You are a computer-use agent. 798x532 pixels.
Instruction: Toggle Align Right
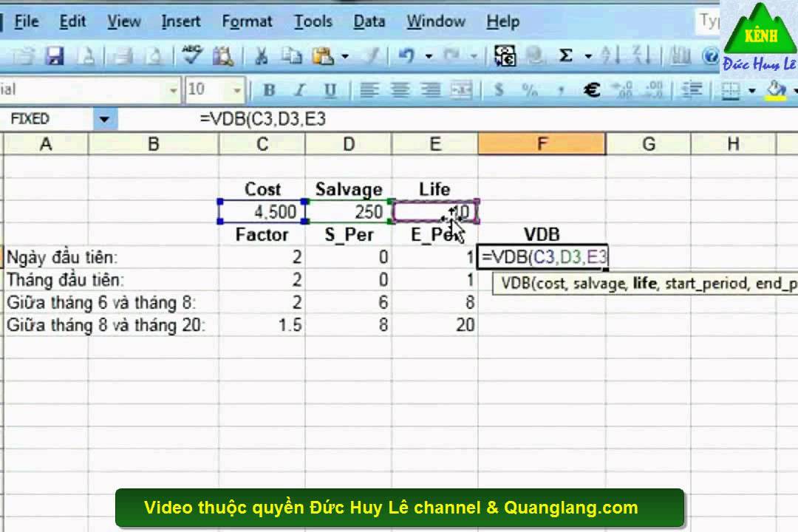point(431,90)
